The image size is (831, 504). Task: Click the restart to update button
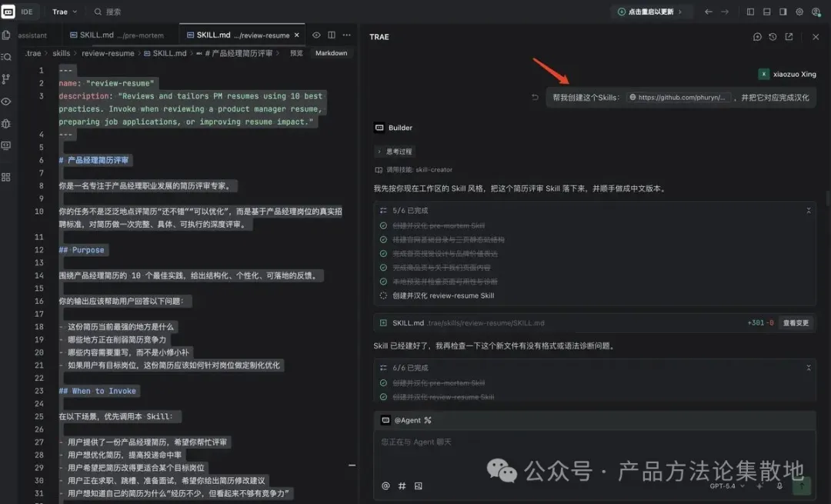pyautogui.click(x=650, y=12)
